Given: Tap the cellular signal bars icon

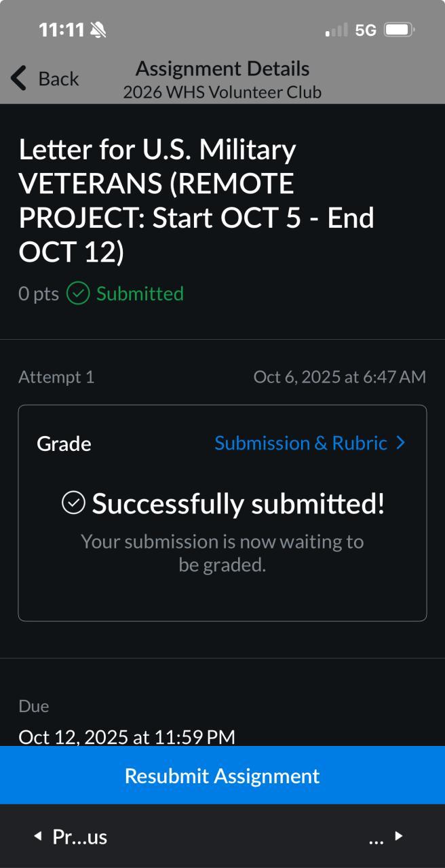Looking at the screenshot, I should [336, 30].
